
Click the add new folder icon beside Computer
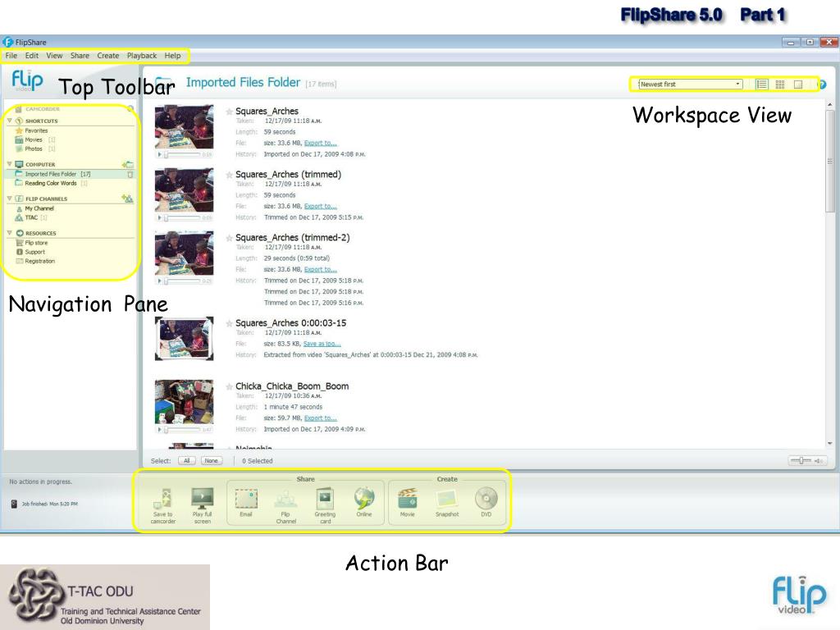point(127,164)
